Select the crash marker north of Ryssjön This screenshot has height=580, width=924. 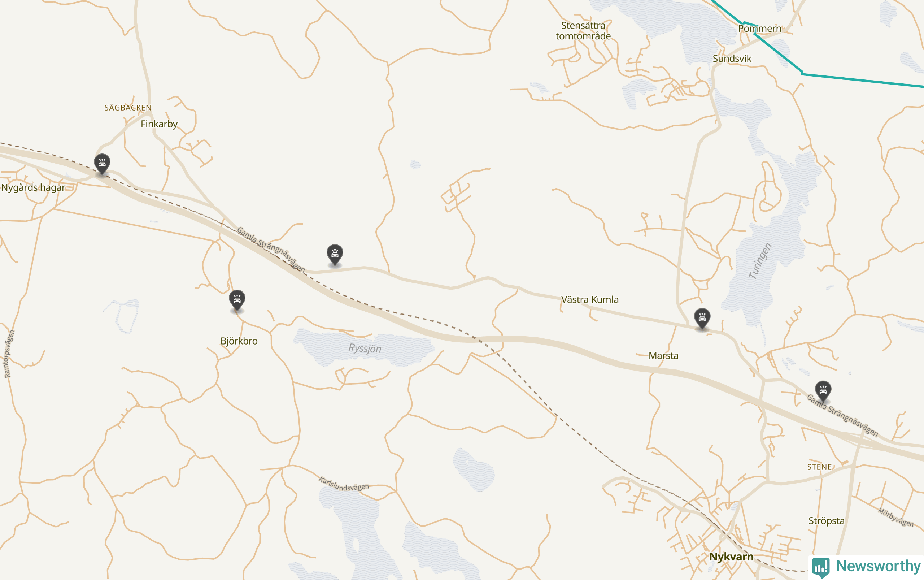click(x=335, y=255)
